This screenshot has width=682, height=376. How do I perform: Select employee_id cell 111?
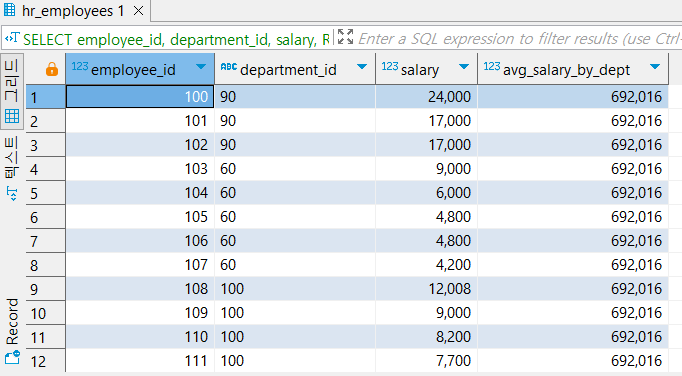(140, 361)
